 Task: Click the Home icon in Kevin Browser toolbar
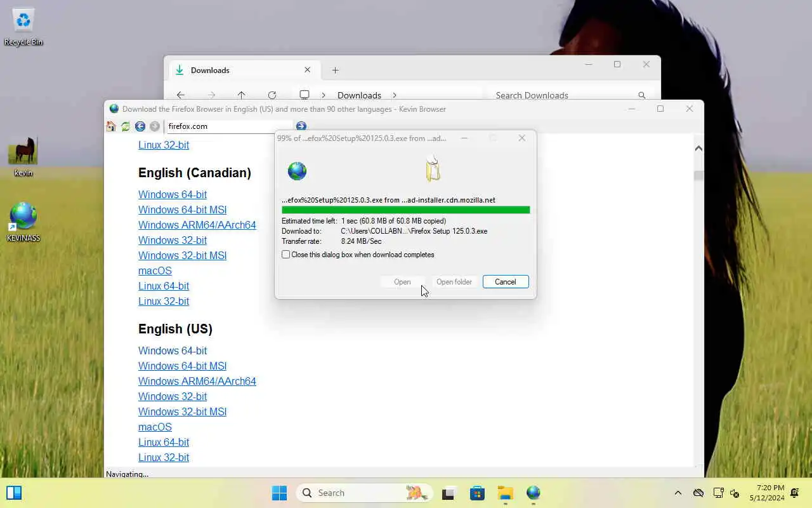tap(111, 126)
